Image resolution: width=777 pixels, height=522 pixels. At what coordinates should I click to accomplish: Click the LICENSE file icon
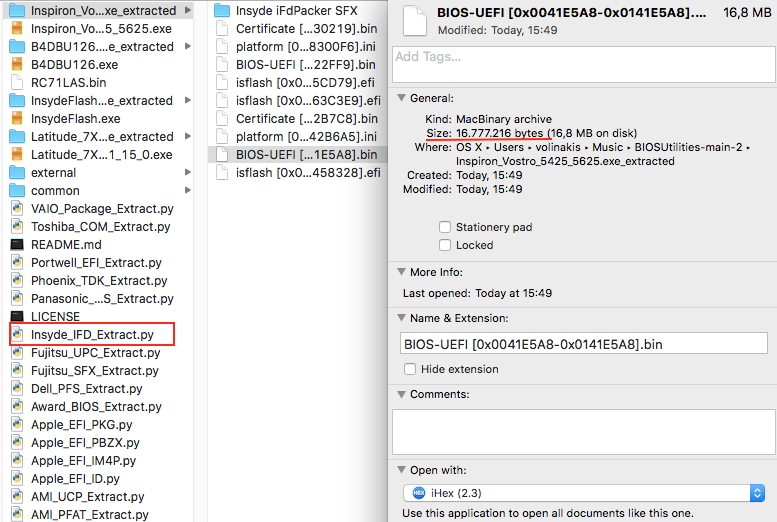click(17, 316)
